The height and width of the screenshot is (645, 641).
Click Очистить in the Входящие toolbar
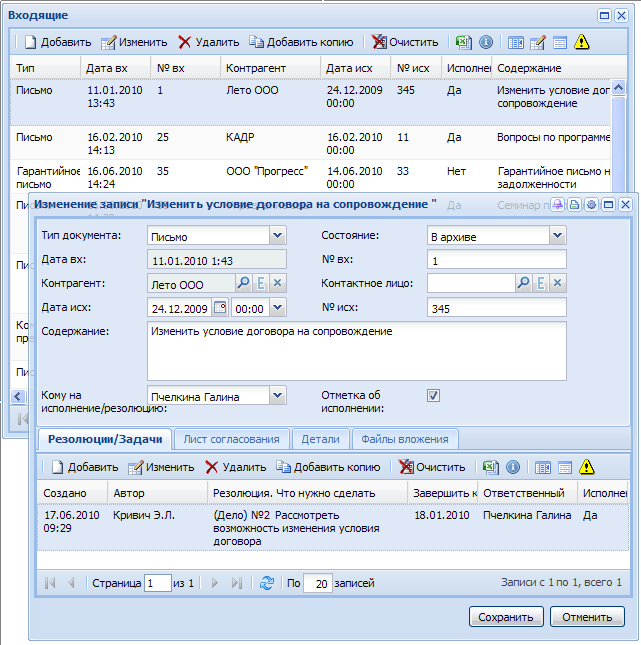405,42
